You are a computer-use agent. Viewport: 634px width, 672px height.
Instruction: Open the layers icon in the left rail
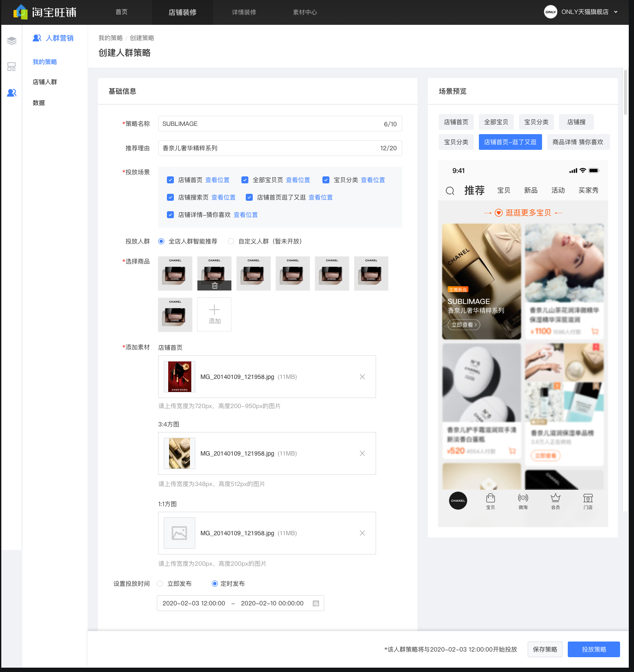click(12, 41)
